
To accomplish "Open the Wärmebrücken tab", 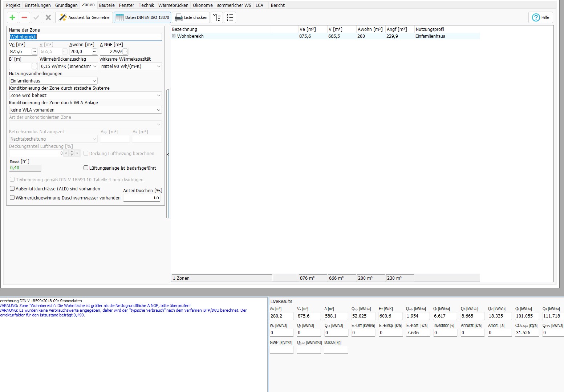I will point(173,5).
